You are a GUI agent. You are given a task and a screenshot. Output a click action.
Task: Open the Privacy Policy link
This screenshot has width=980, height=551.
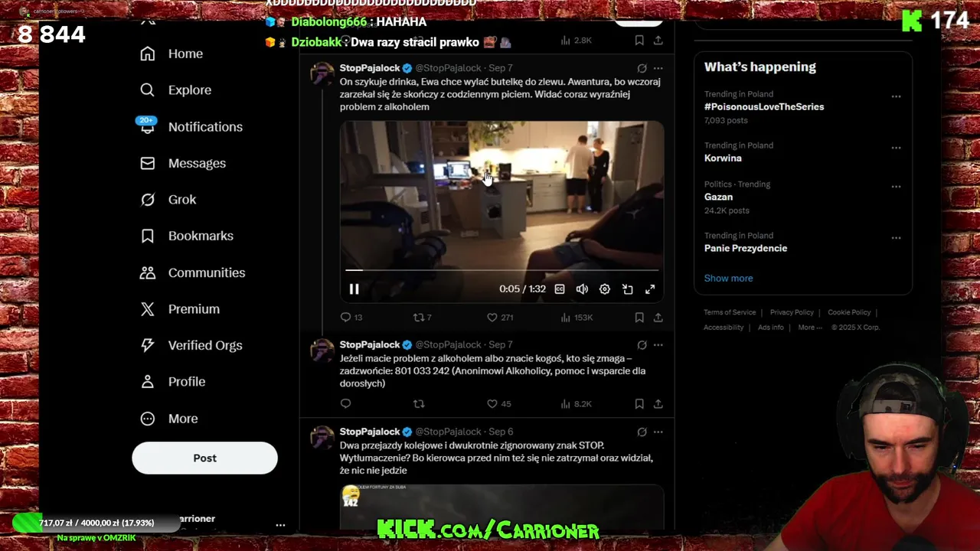[x=792, y=312]
